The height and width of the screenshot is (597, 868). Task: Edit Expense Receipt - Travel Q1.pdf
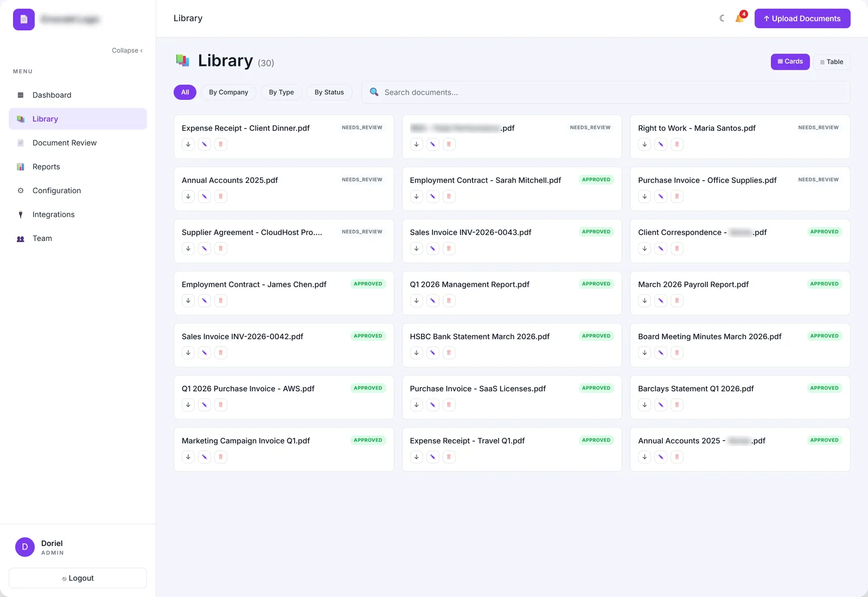pyautogui.click(x=433, y=457)
